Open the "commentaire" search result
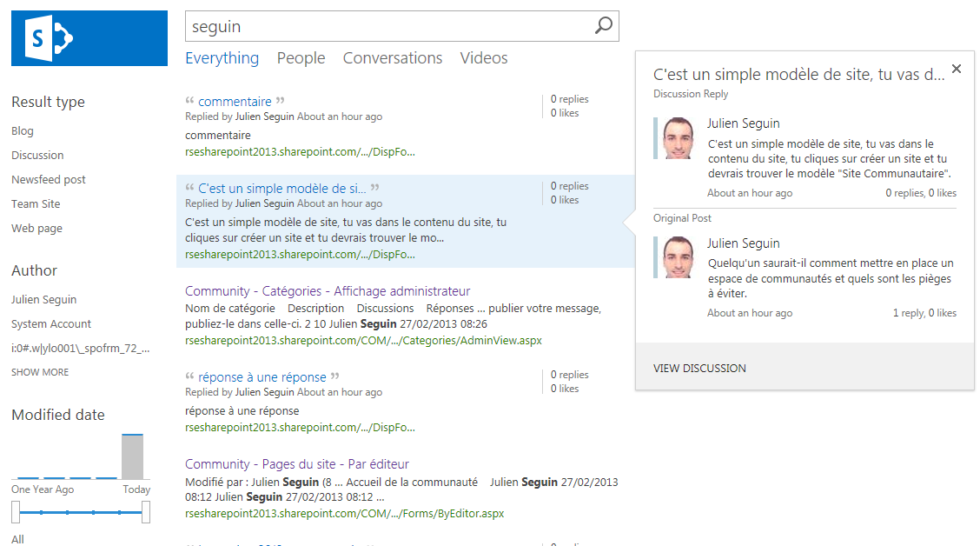Viewport: 980px width, 546px height. [x=235, y=102]
